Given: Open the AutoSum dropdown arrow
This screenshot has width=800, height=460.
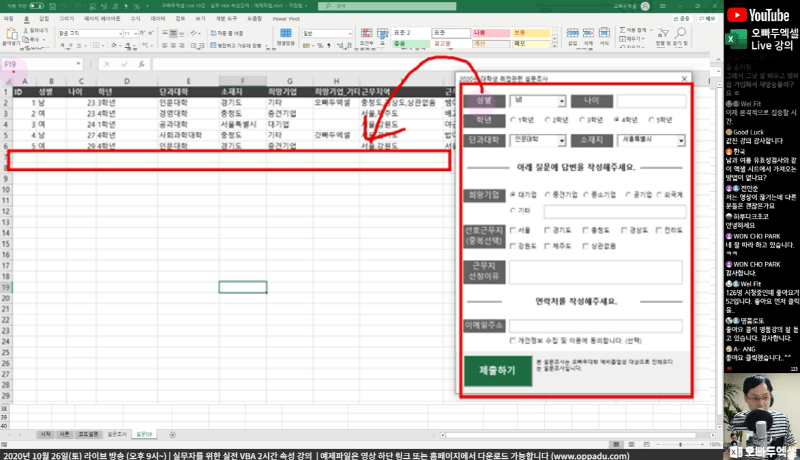Looking at the screenshot, I should tap(651, 30).
